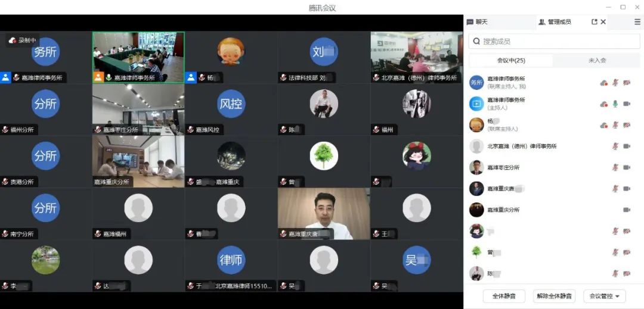The width and height of the screenshot is (644, 309).
Task: Focus the 搜索成员 search field
Action: [554, 42]
